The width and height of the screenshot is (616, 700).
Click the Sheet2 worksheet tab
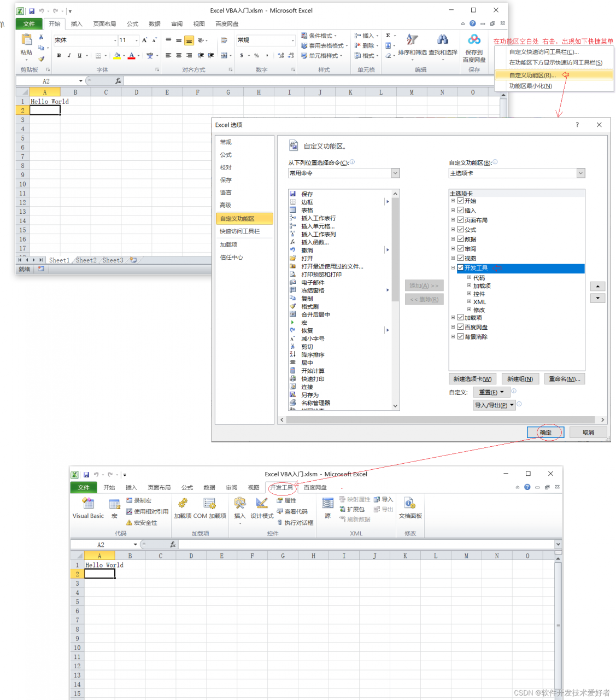click(86, 260)
